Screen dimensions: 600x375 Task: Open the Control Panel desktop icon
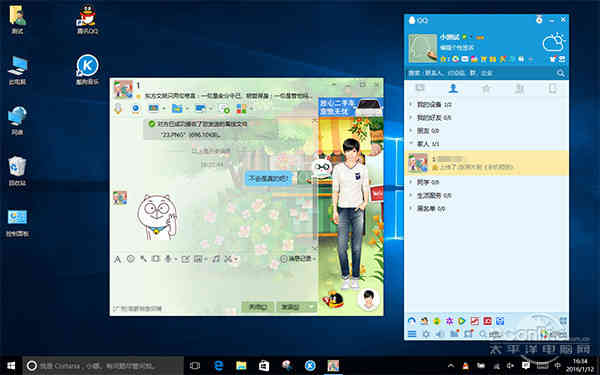(17, 222)
